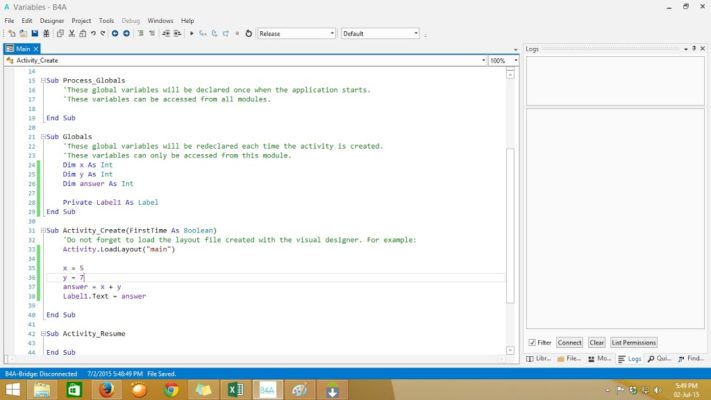
Task: Open the Logs panel options dropdown arrow
Action: click(686, 49)
